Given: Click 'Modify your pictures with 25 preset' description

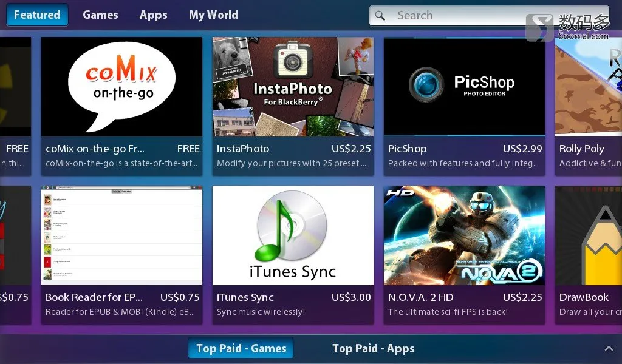Looking at the screenshot, I should tap(291, 163).
